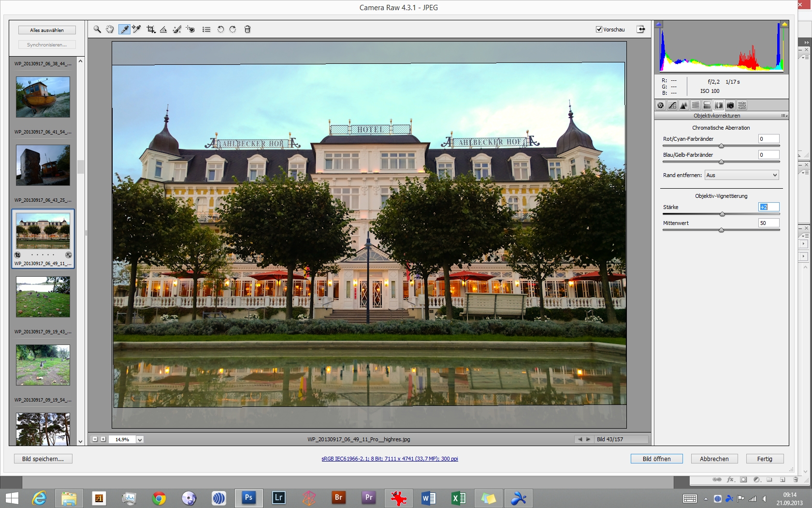This screenshot has height=508, width=812.
Task: Select the Straighten tool
Action: (x=163, y=30)
